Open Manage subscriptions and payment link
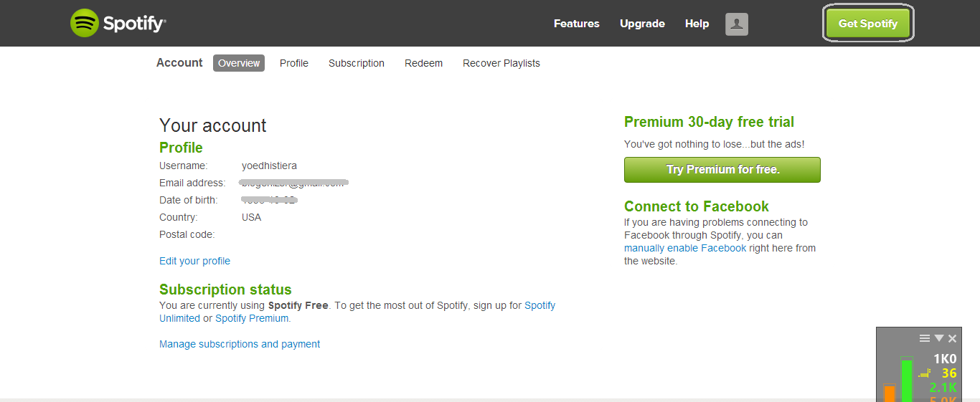 click(x=240, y=344)
